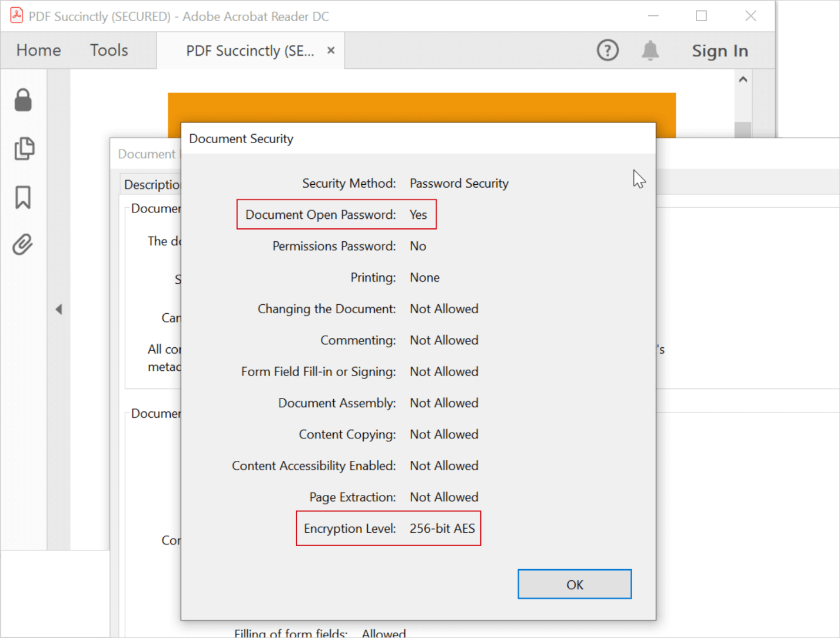The width and height of the screenshot is (840, 638).
Task: Close the PDF Succinctly document tab
Action: (x=331, y=51)
